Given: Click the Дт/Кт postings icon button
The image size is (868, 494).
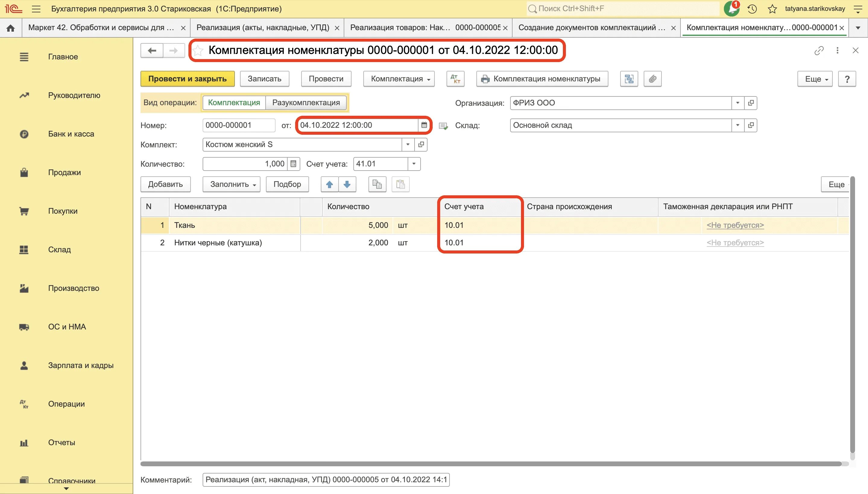Looking at the screenshot, I should click(x=455, y=79).
